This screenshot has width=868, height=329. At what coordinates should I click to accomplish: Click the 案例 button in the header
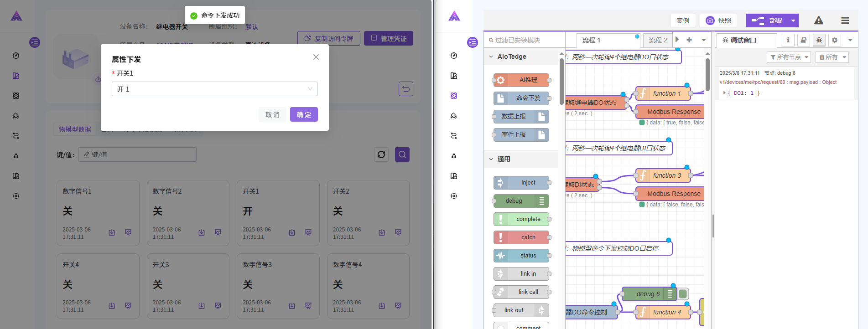click(x=682, y=21)
